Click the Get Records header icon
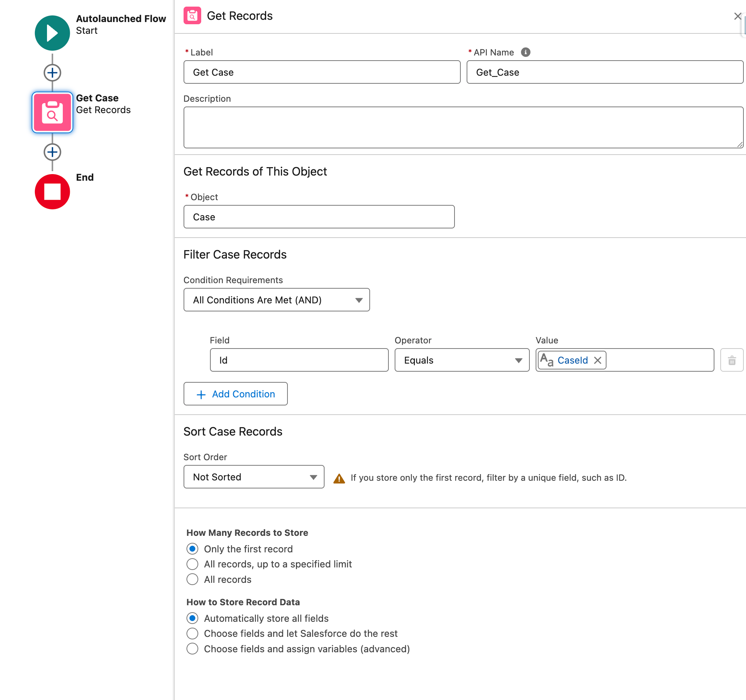This screenshot has height=700, width=746. pos(192,16)
